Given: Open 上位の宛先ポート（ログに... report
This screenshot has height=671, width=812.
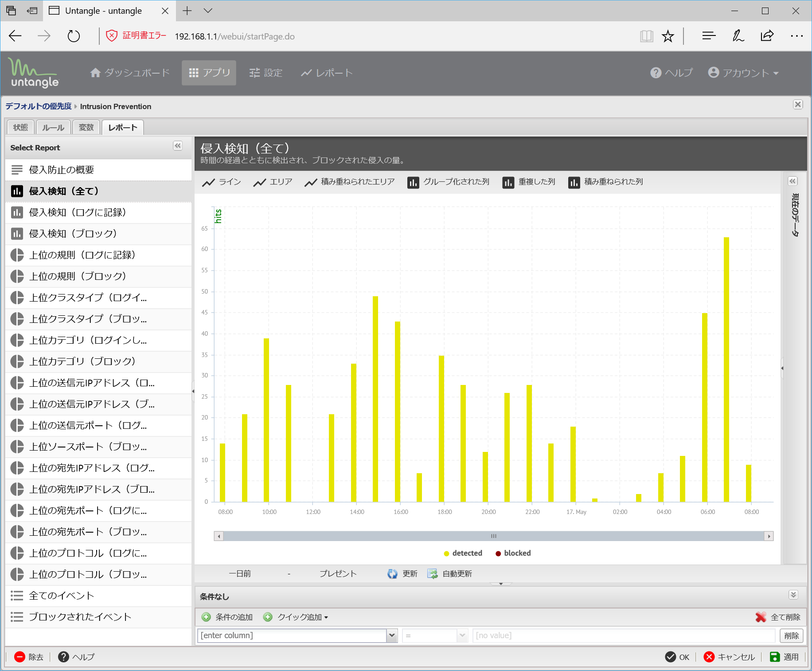Looking at the screenshot, I should [x=98, y=510].
